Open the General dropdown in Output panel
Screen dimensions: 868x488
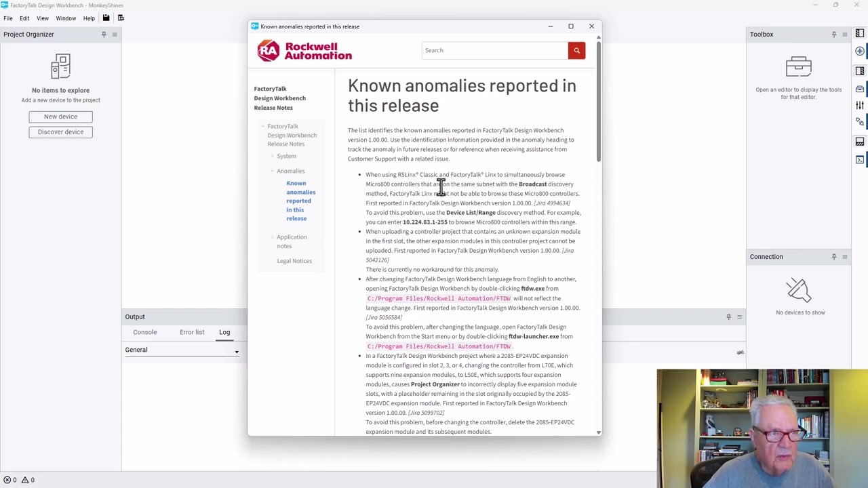[182, 350]
